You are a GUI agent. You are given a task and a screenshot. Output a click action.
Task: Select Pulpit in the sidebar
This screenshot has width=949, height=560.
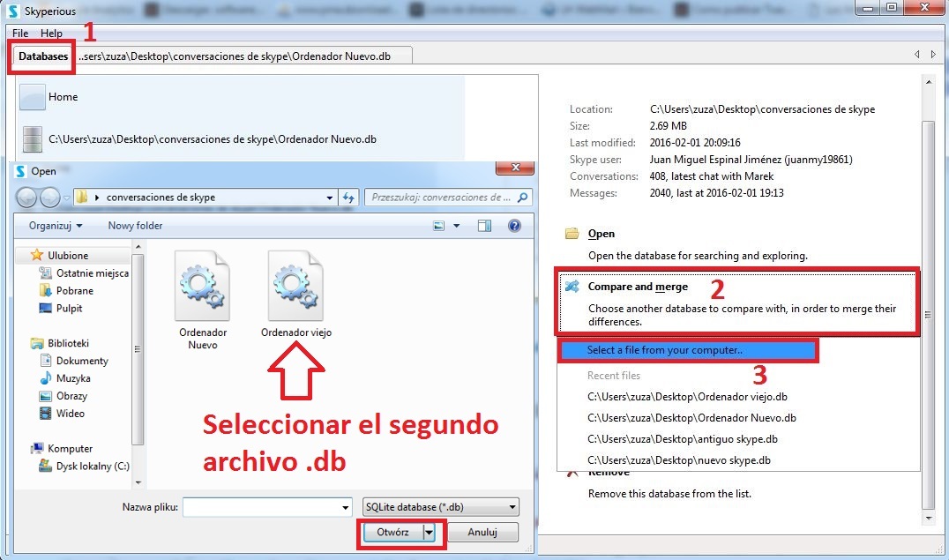[69, 308]
